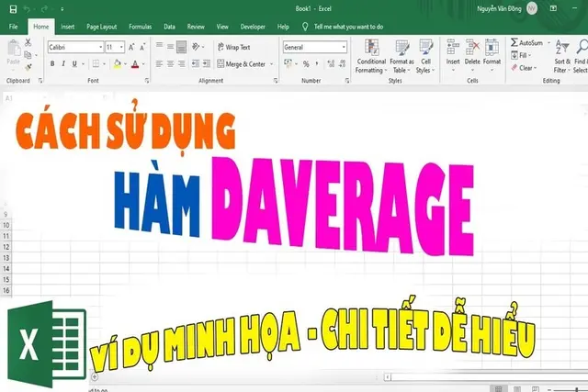Click the Insert cells button
The image size is (588, 392).
(453, 55)
